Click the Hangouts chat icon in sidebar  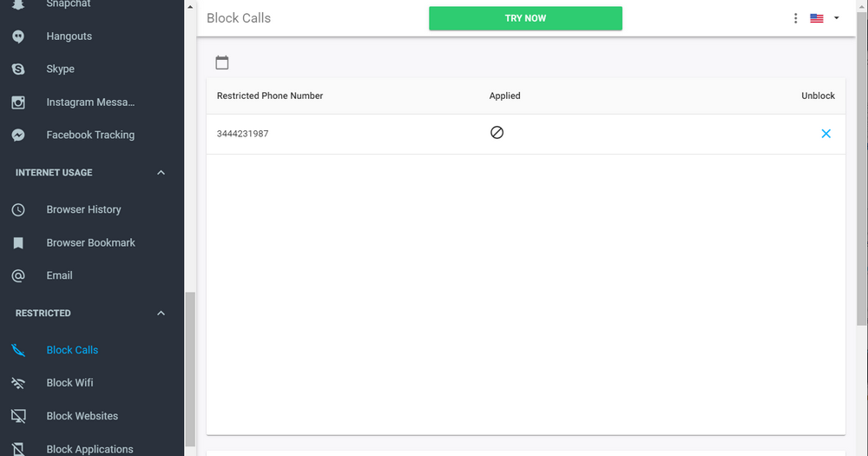(18, 36)
